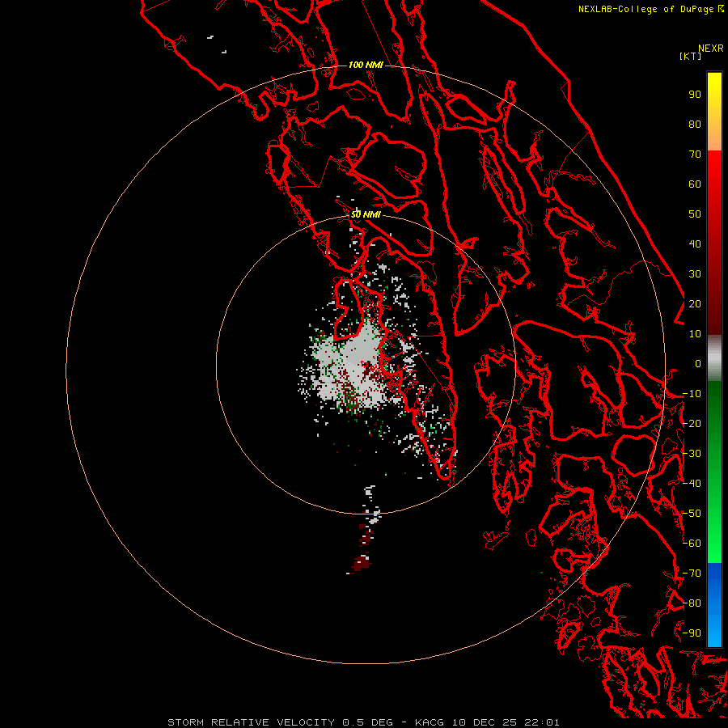This screenshot has height=728, width=728.
Task: Click the 60 knot scale label
Action: (695, 184)
